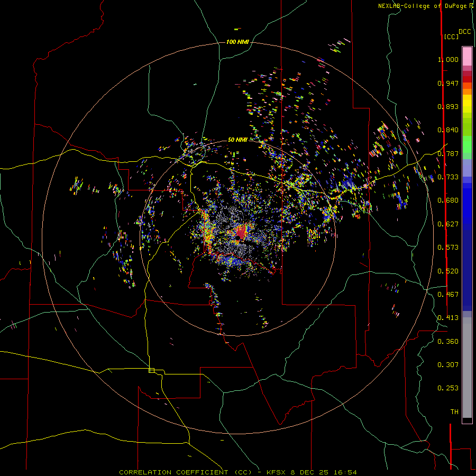Click the KFSX 8 DEC 25 16:54 timestamp

[x=312, y=472]
